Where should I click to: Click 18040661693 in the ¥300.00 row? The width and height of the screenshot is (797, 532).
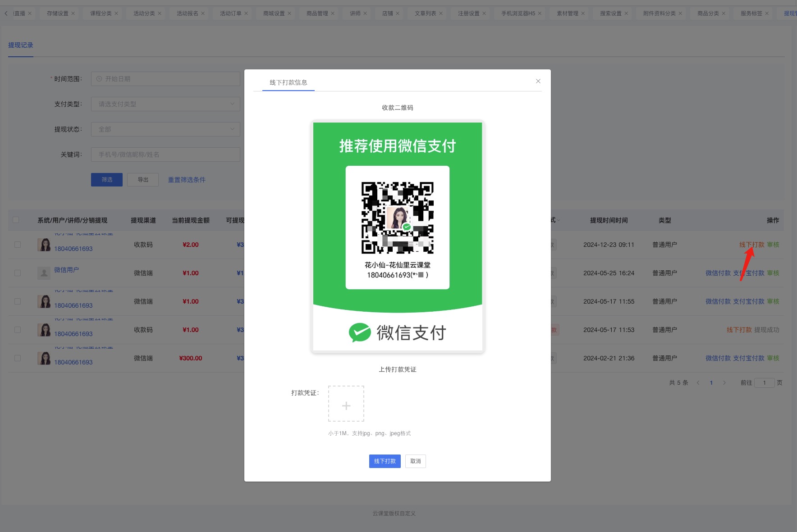[73, 362]
